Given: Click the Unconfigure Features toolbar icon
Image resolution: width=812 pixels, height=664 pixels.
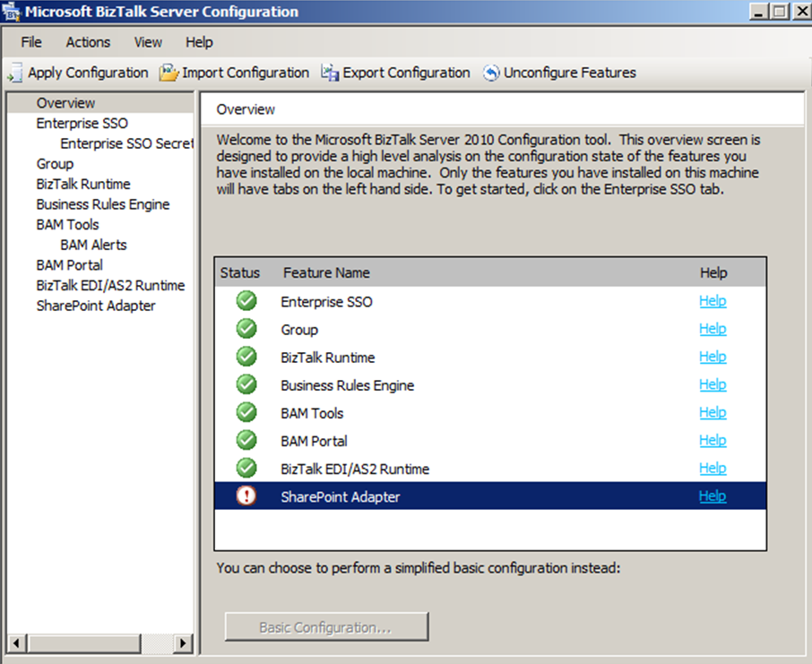Looking at the screenshot, I should (x=491, y=73).
